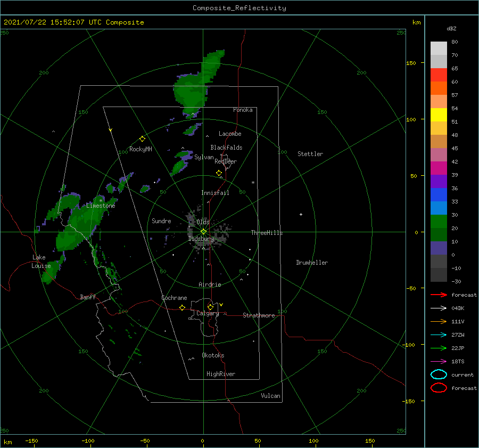The height and width of the screenshot is (448, 479).
Task: Click the Banff town label
Action: (x=88, y=297)
